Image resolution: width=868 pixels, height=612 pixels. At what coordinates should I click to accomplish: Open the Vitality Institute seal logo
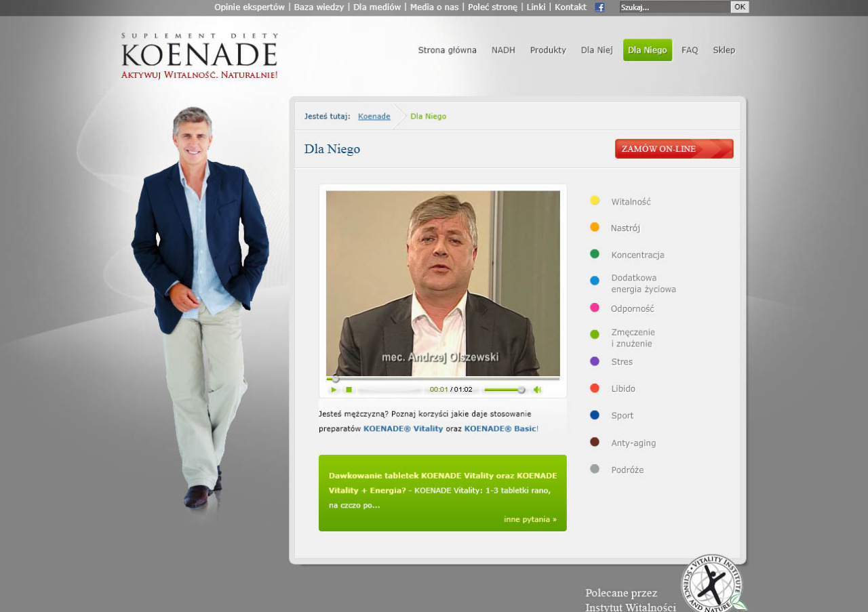click(x=713, y=584)
